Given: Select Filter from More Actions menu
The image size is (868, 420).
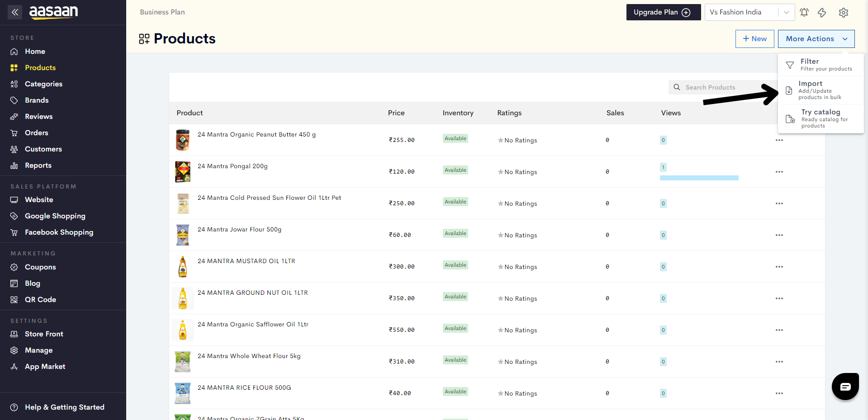Looking at the screenshot, I should click(x=821, y=65).
